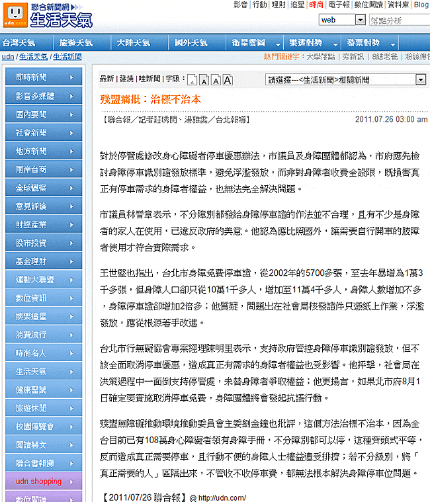This screenshot has width=430, height=504.
Task: Open the 國外天氣 tab
Action: point(191,43)
